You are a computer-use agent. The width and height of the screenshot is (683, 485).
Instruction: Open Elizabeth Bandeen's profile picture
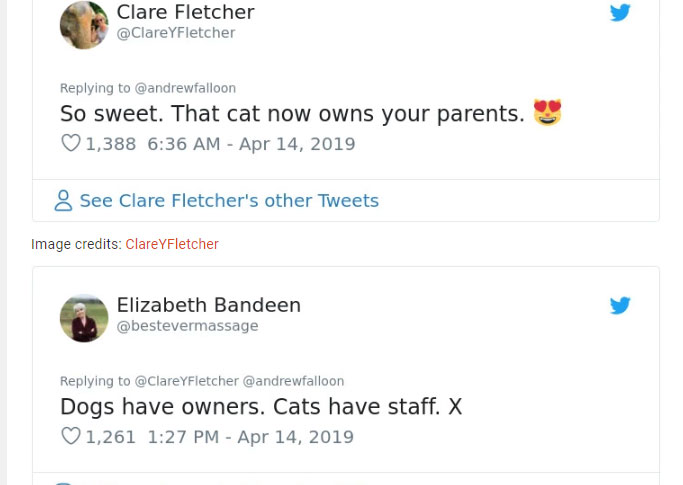(84, 318)
